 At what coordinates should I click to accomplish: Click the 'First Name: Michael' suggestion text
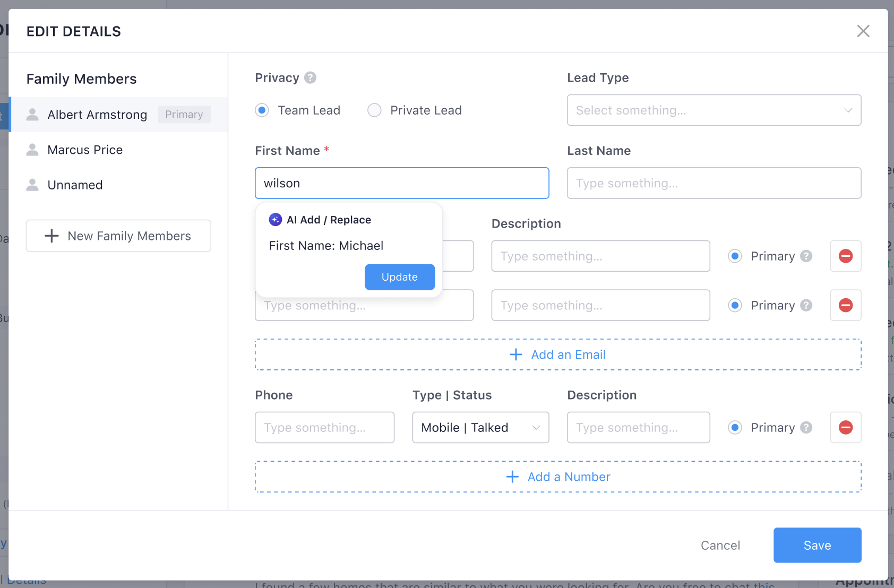[326, 246]
